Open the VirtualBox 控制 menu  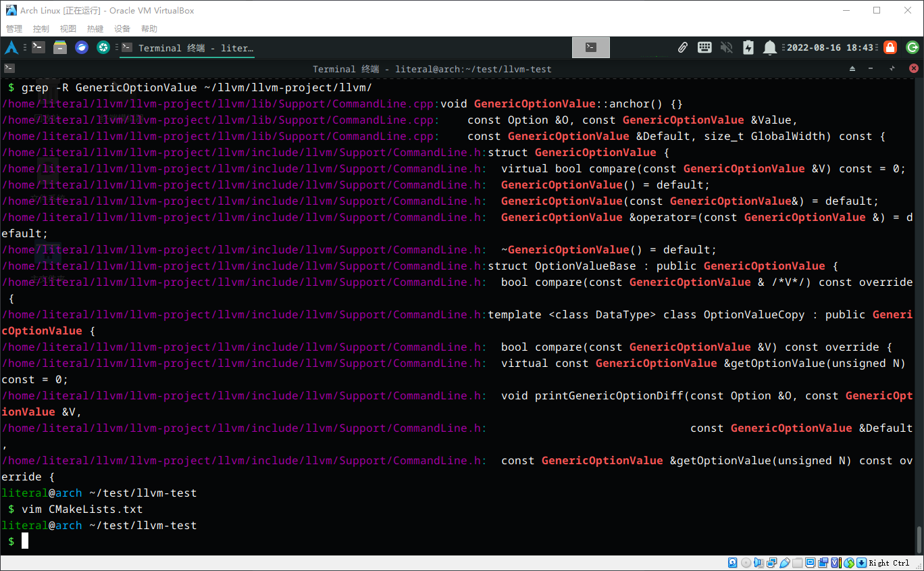[41, 29]
